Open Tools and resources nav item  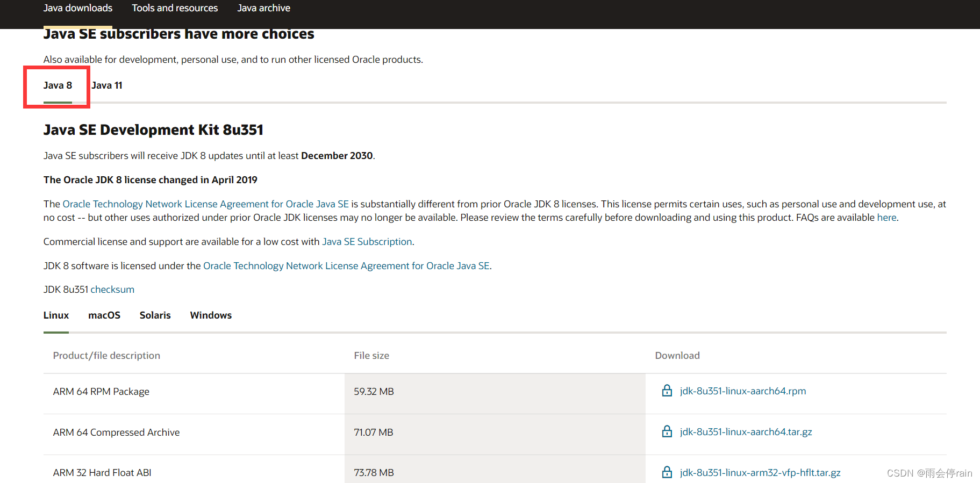click(x=175, y=8)
